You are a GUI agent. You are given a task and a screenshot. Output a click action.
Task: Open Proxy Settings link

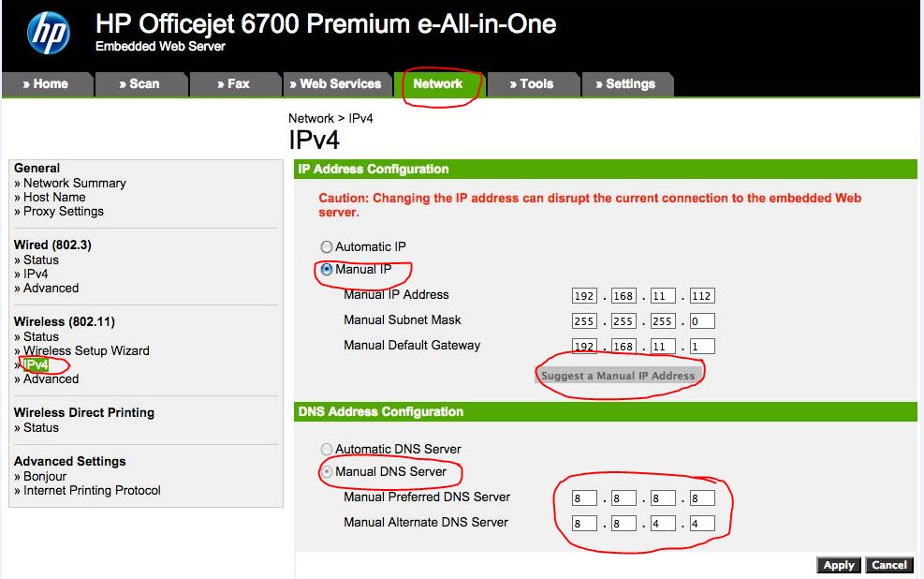(x=64, y=212)
